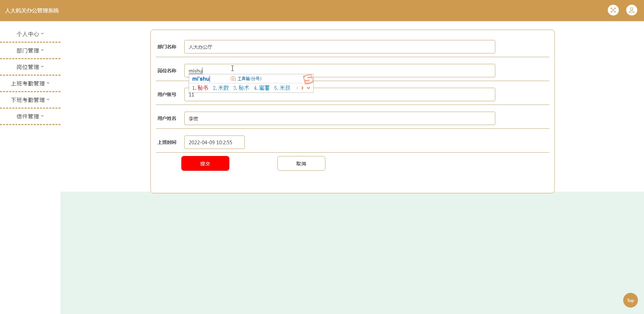Select IME candidate 2 米数
644x314 pixels.
point(221,88)
